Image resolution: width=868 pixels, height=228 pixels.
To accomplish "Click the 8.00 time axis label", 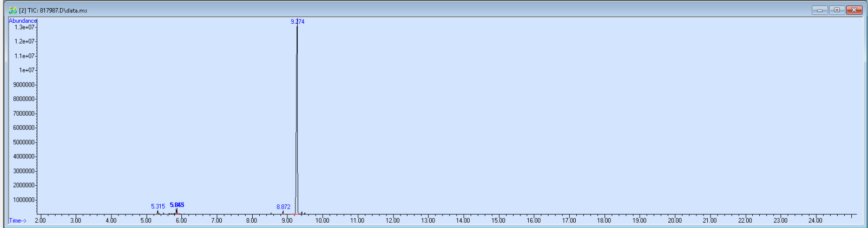I will 252,220.
